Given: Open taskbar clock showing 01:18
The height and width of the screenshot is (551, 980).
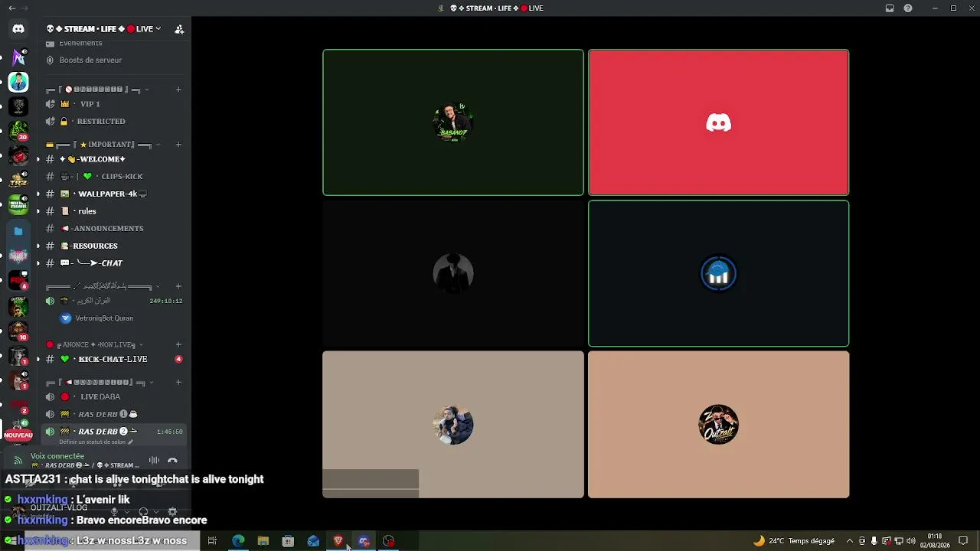Looking at the screenshot, I should [935, 541].
